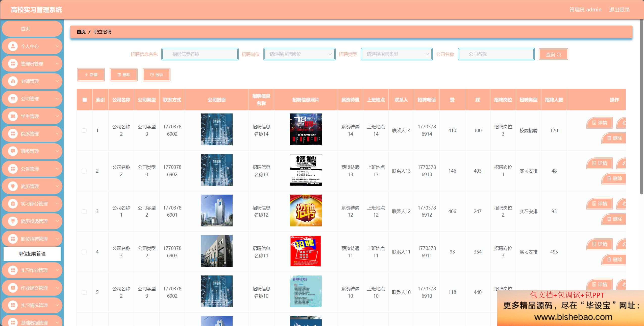
Task: Click the 简历投递管理 icon in sidebar
Action: coord(13,221)
